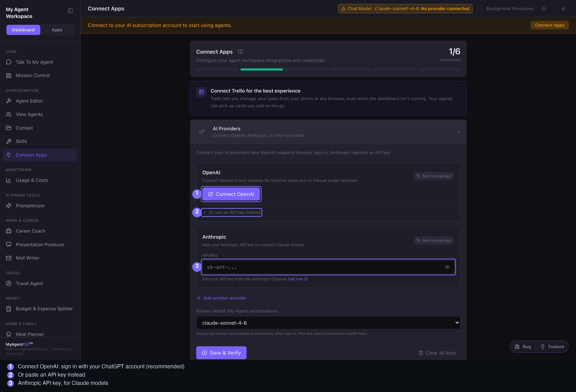Viewport: 576px width, 392px height.
Task: Open Travel Agent tool
Action: (x=40, y=283)
